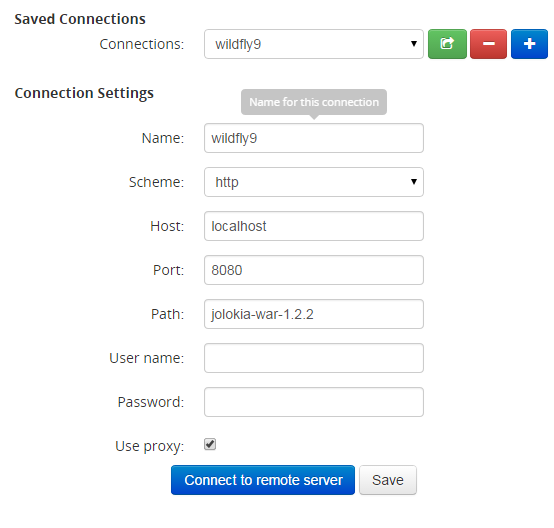The width and height of the screenshot is (554, 528).
Task: Focus the Host field containing localhost
Action: [x=314, y=226]
